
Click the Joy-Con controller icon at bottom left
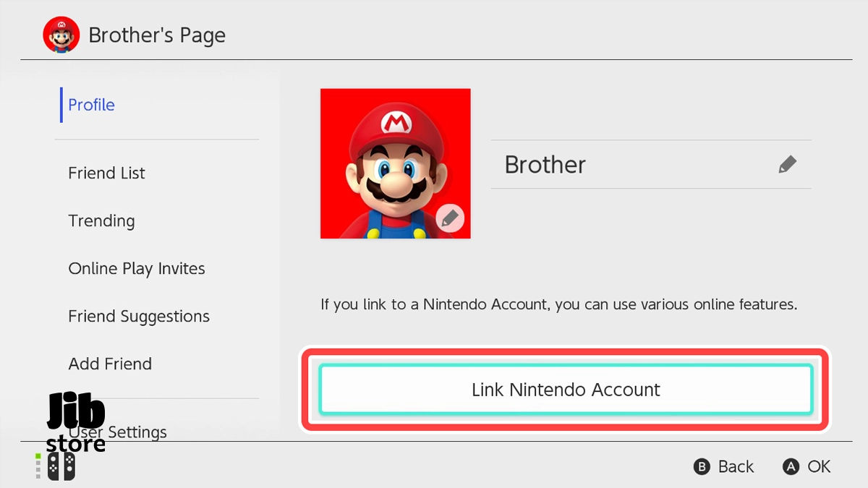click(61, 467)
